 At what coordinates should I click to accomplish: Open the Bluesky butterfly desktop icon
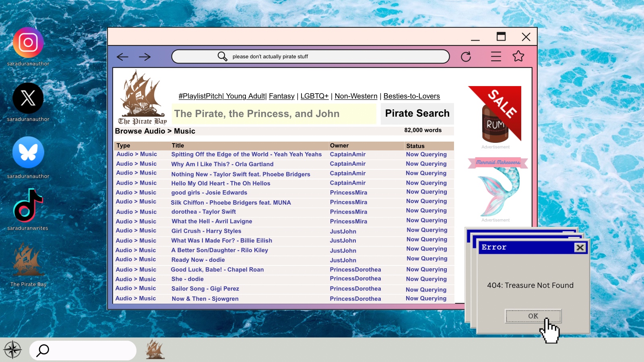tap(28, 152)
